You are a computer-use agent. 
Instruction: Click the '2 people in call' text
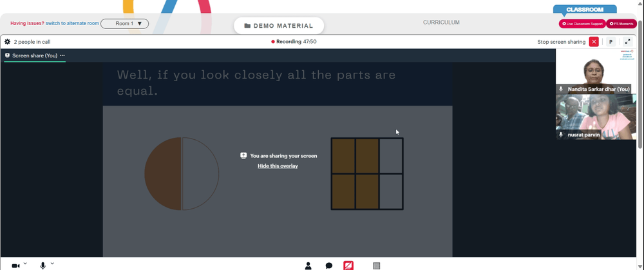(x=32, y=42)
